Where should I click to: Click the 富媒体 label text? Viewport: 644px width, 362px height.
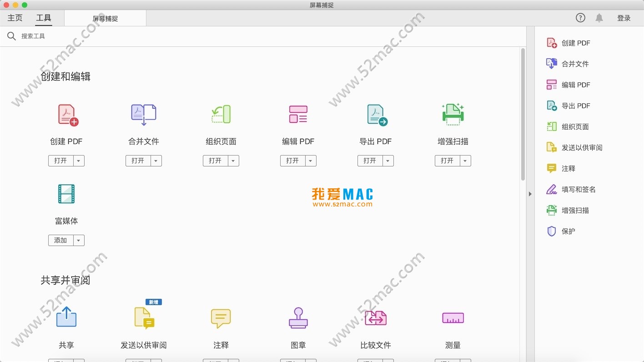point(66,221)
